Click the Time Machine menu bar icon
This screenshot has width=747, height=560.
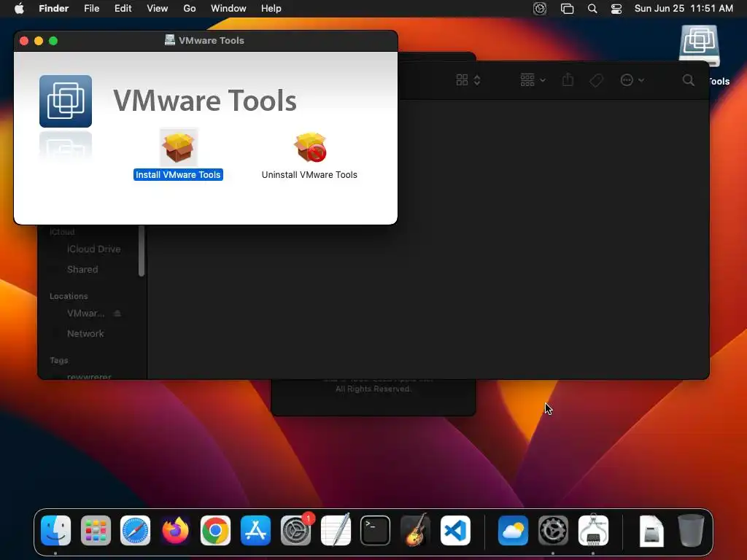(x=539, y=9)
